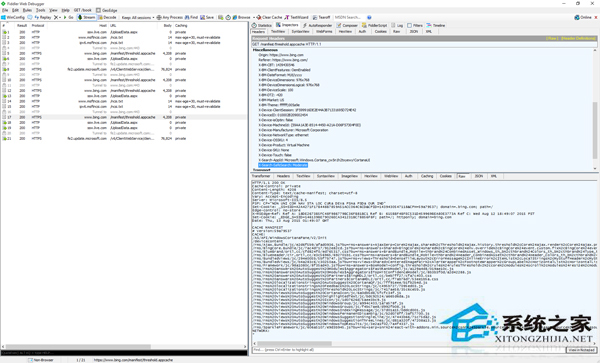This screenshot has height=363, width=600.
Task: Click the Non-Browser status bar filter
Action: click(x=41, y=360)
